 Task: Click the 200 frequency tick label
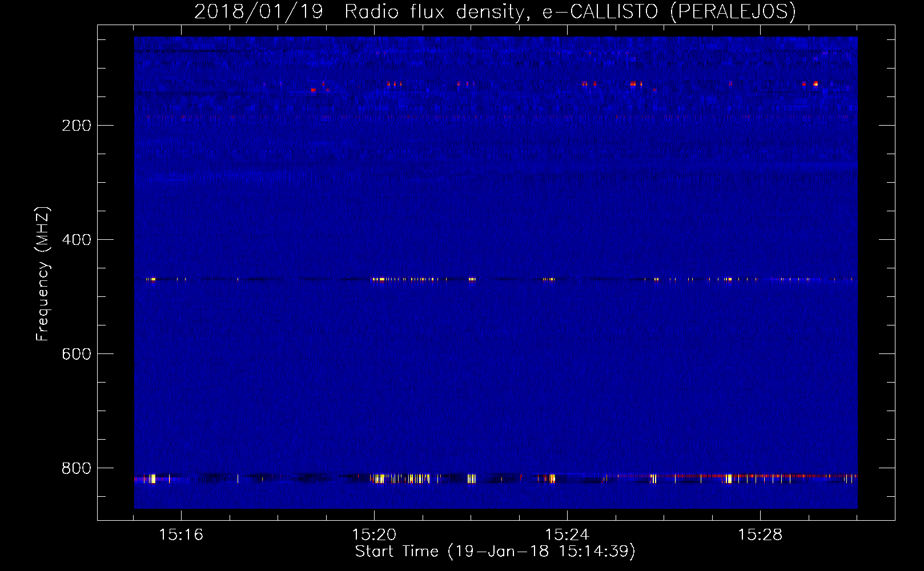point(77,126)
